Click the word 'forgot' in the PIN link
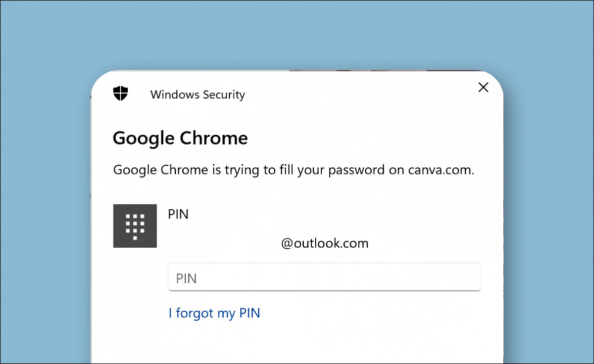The height and width of the screenshot is (364, 594). tap(195, 313)
